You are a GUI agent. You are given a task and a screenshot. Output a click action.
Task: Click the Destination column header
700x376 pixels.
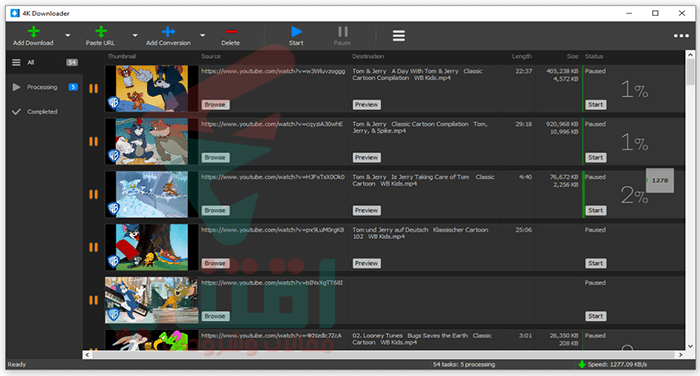(x=368, y=56)
